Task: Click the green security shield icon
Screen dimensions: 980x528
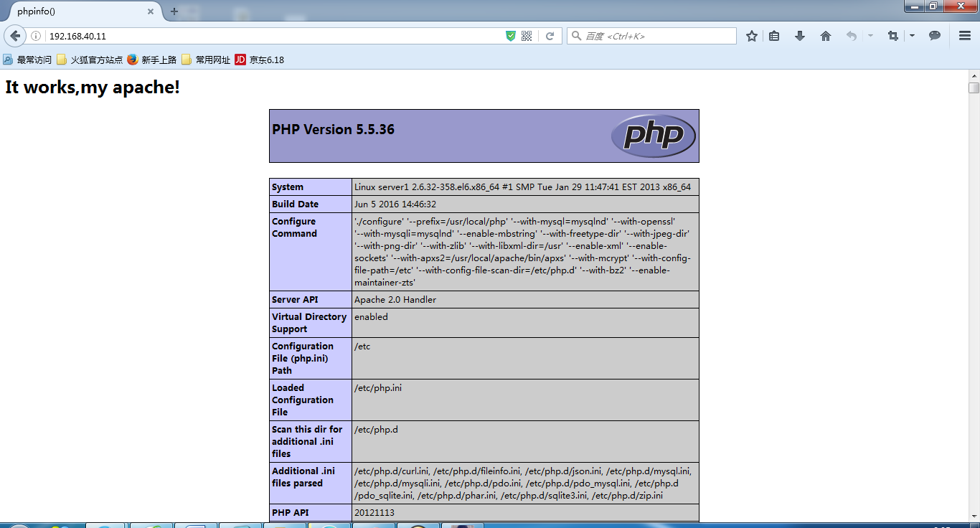Action: [x=511, y=36]
